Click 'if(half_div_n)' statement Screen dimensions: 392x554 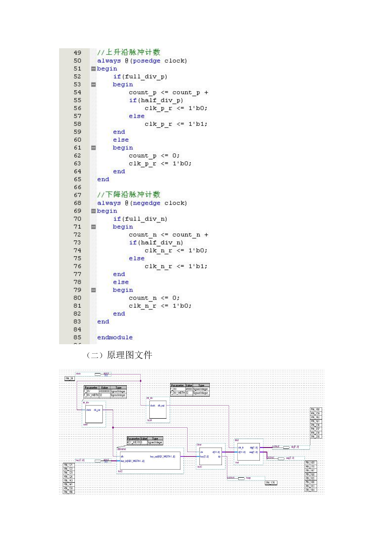click(x=156, y=243)
